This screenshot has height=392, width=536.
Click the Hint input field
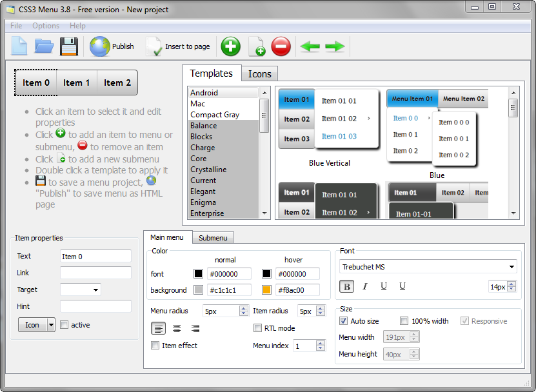click(95, 306)
